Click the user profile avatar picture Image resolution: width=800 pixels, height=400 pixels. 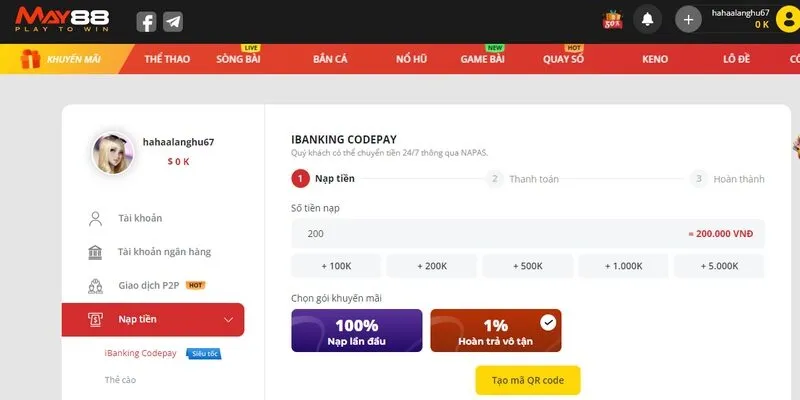tap(113, 153)
